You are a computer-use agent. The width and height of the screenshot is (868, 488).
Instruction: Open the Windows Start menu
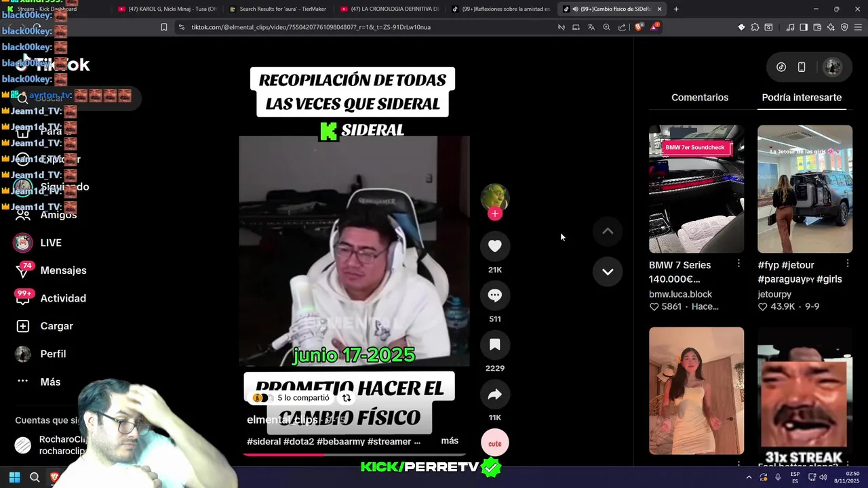click(x=14, y=477)
